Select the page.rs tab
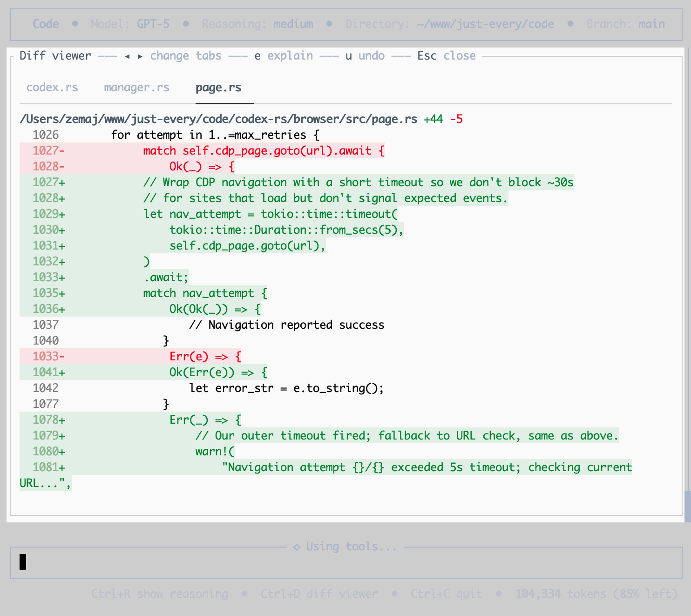 [x=218, y=88]
